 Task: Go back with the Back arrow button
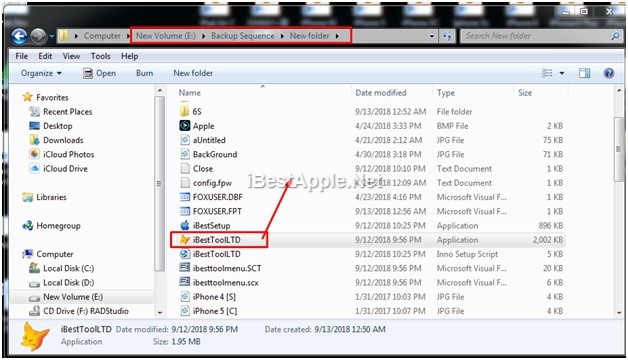19,36
